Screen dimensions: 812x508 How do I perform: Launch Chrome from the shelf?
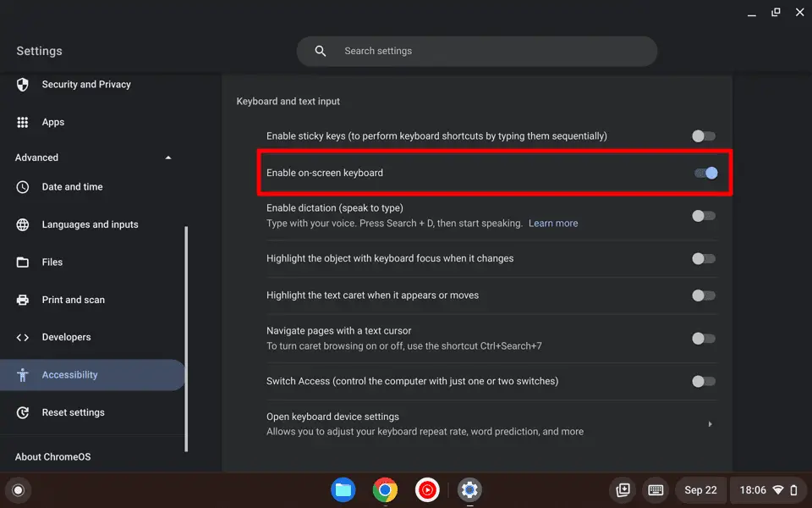pos(385,490)
